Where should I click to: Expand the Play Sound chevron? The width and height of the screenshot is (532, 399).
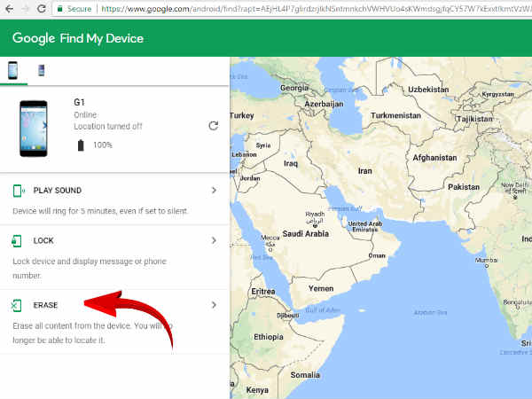click(214, 191)
